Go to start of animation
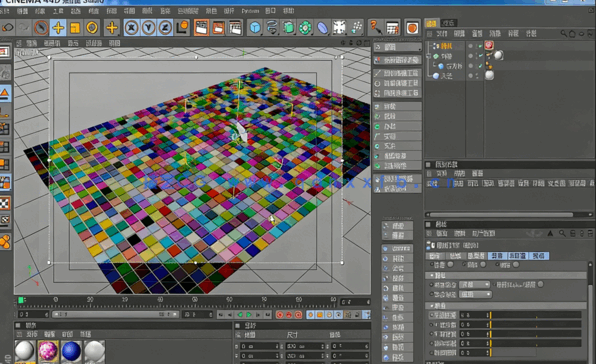Viewport: 596px width, 364px height. point(221,315)
